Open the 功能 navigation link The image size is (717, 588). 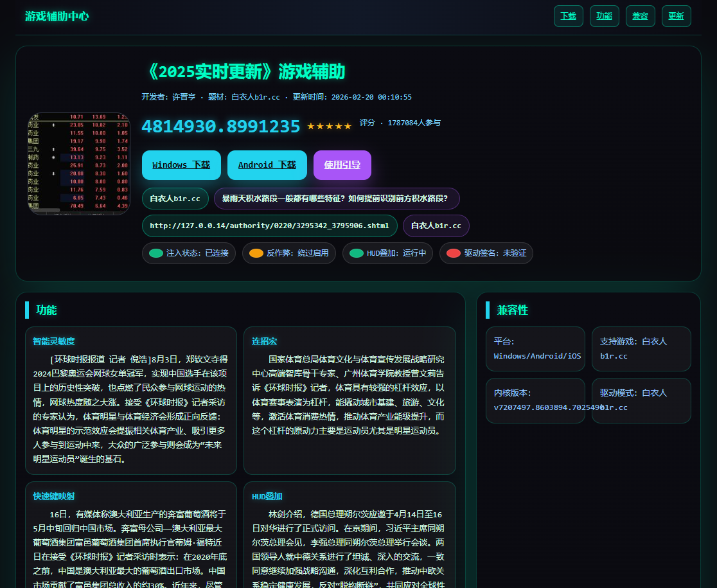(x=604, y=16)
